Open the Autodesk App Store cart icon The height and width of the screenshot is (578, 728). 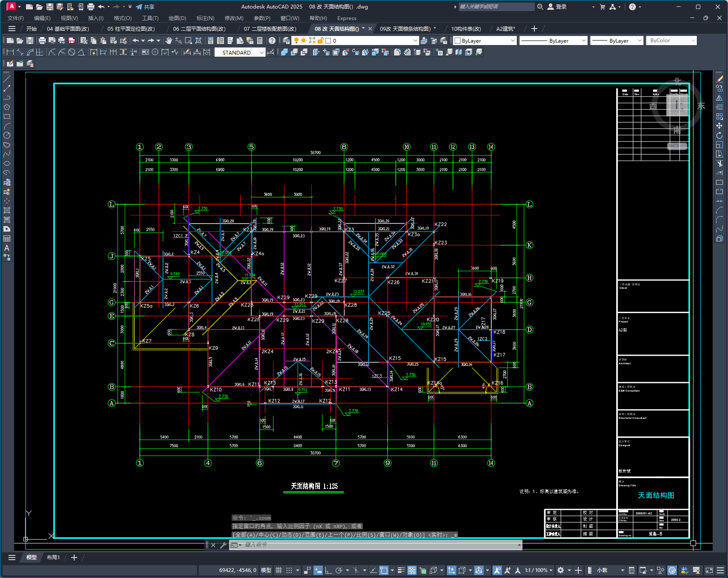(x=602, y=7)
